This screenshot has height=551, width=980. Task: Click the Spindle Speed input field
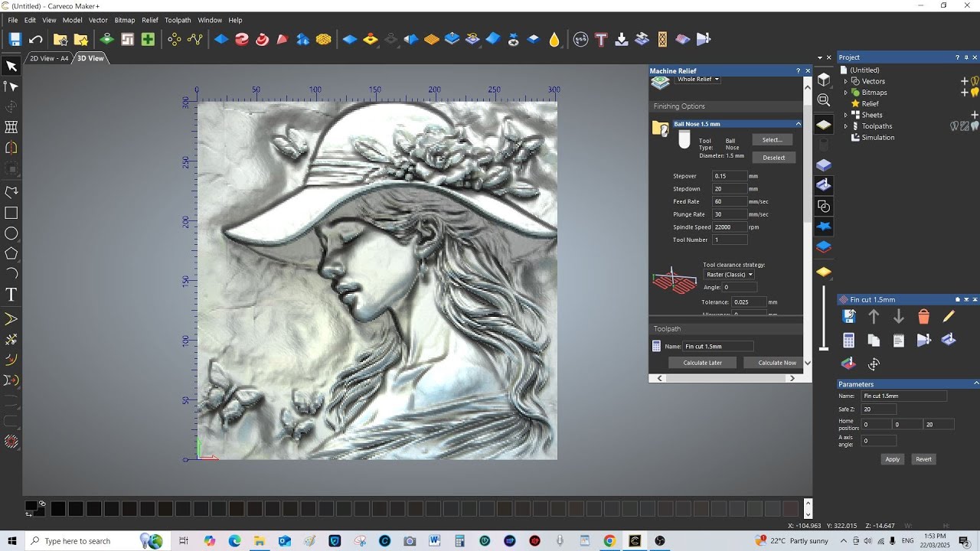[x=730, y=227]
